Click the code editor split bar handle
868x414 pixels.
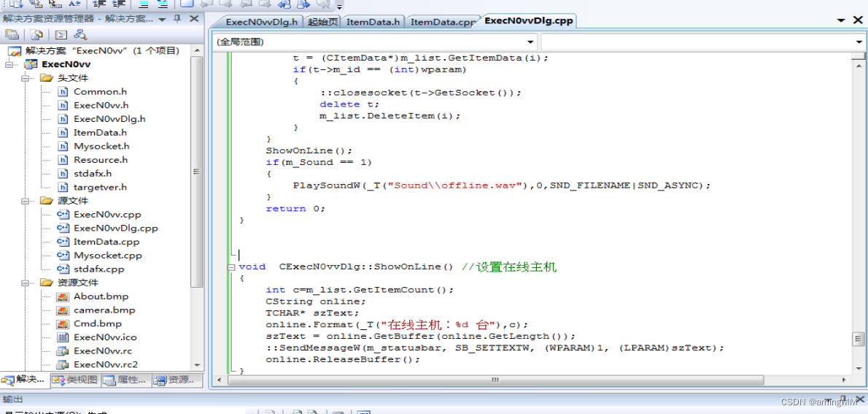pos(858,55)
